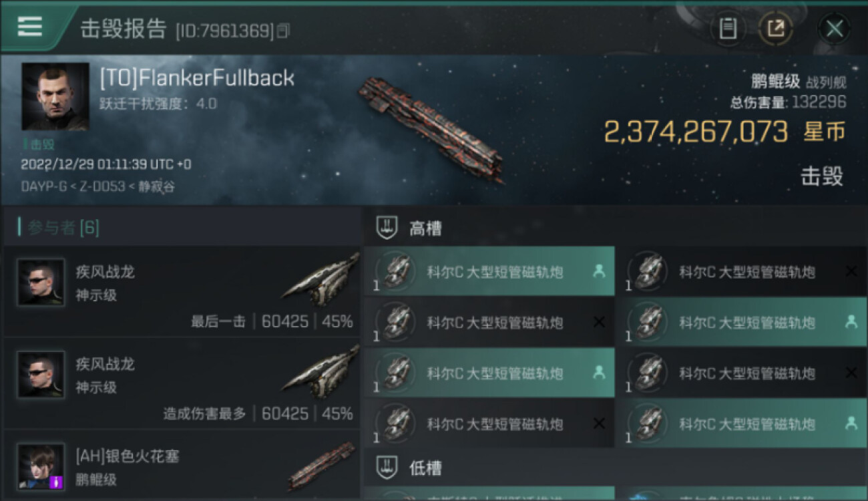Open the clipboard icon in header
This screenshot has width=868, height=501.
point(728,28)
